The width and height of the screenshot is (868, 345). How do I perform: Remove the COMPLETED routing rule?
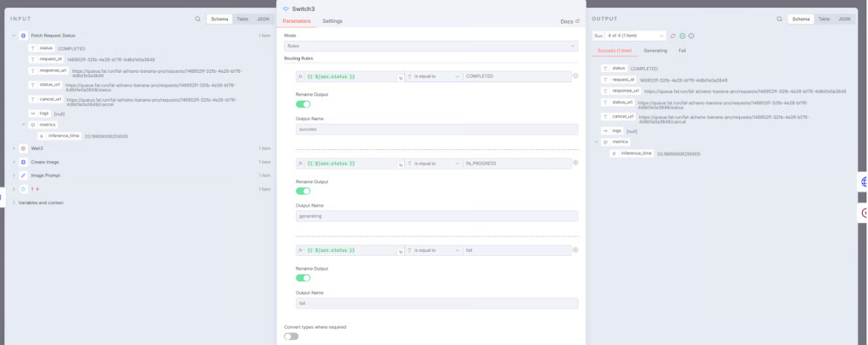point(576,76)
